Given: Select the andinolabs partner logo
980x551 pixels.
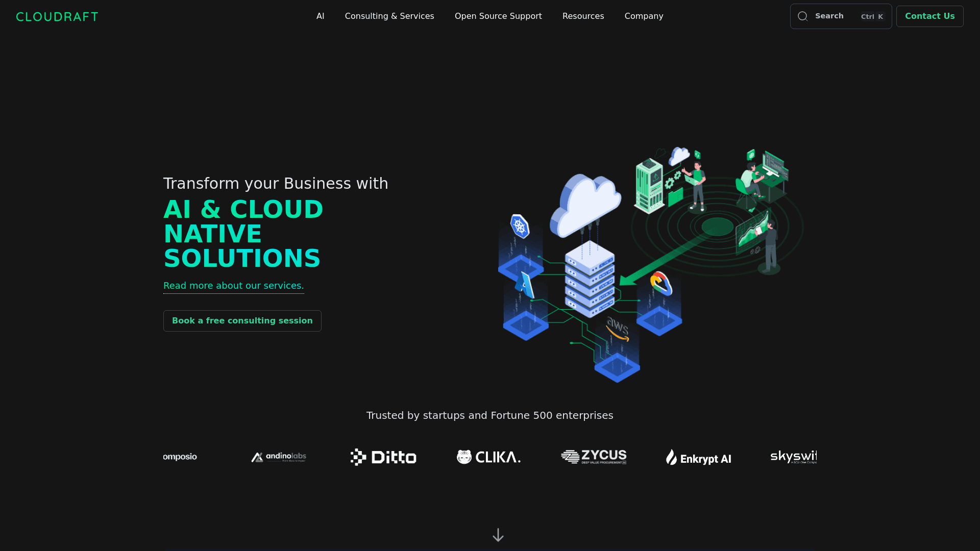Looking at the screenshot, I should 278,457.
